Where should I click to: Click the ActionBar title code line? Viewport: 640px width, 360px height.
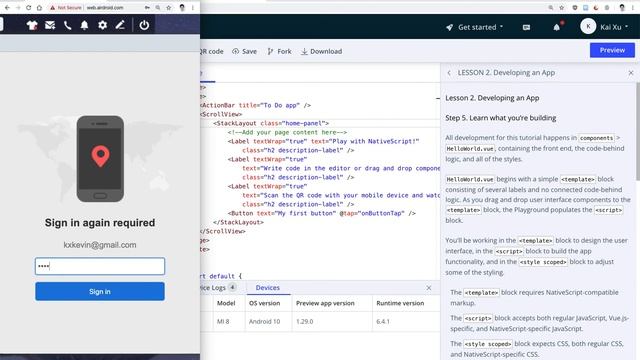point(256,105)
